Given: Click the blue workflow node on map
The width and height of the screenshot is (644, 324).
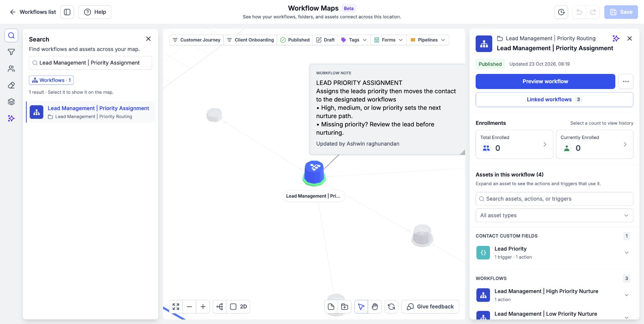Looking at the screenshot, I should [314, 174].
